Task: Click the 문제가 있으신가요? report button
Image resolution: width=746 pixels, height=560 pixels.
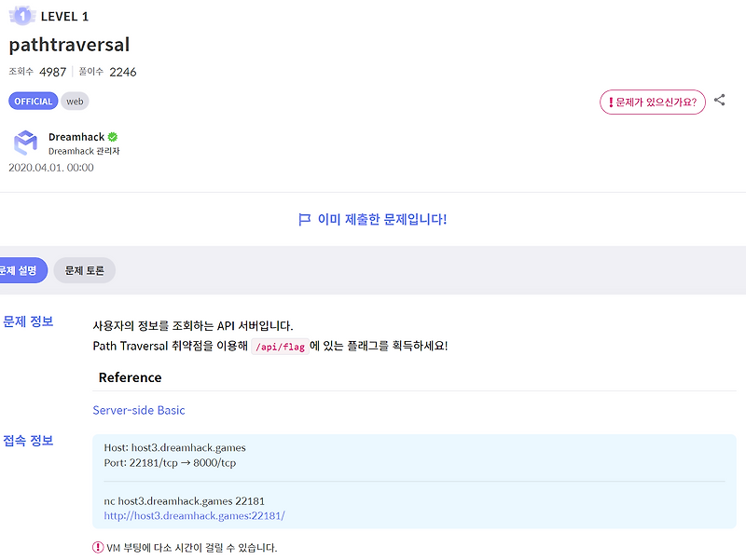Action: (653, 101)
